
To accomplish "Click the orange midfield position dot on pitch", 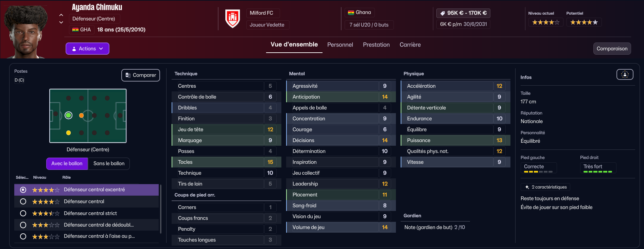I will [81, 115].
